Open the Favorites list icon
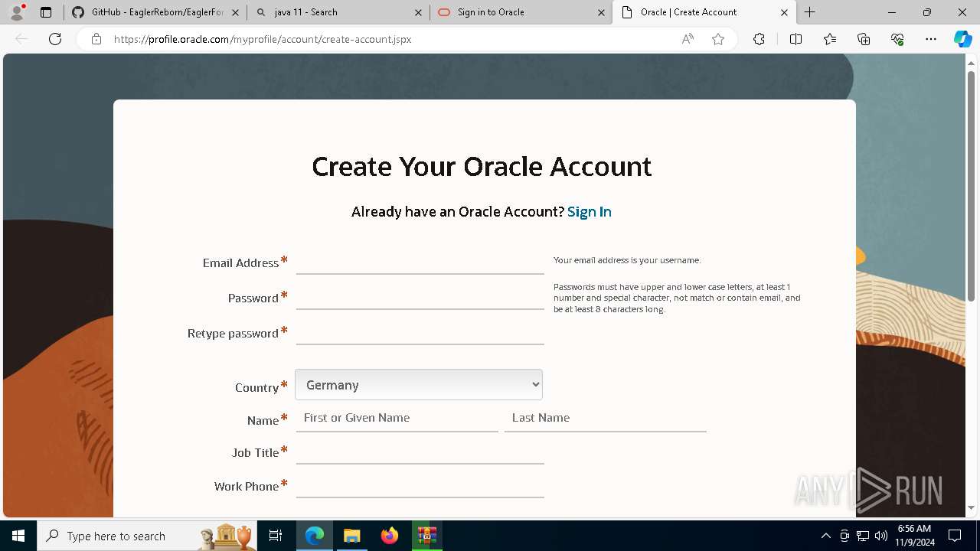The image size is (980, 551). [830, 39]
